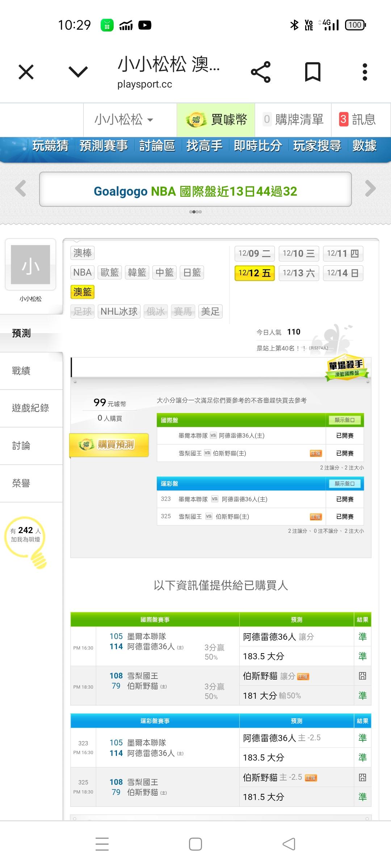Viewport: 391px width, 868px height.
Task: Toggle 顯示盤口 for 運彩盤
Action: pyautogui.click(x=344, y=484)
